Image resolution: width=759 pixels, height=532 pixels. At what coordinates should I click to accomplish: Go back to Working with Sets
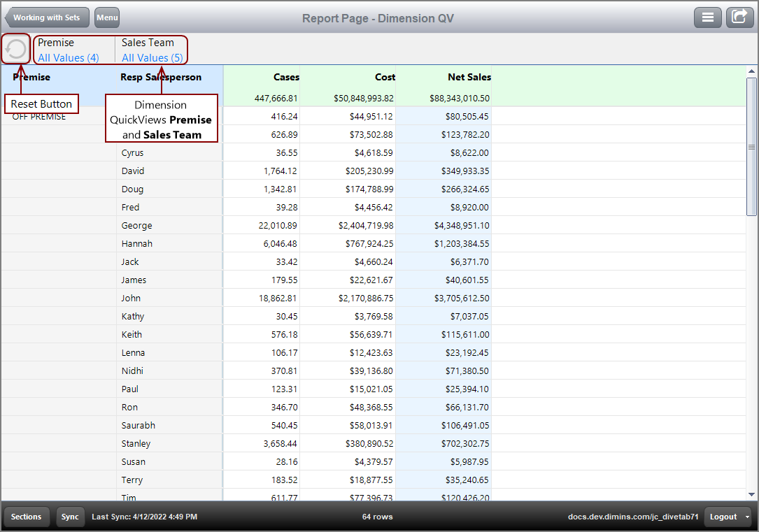[47, 17]
